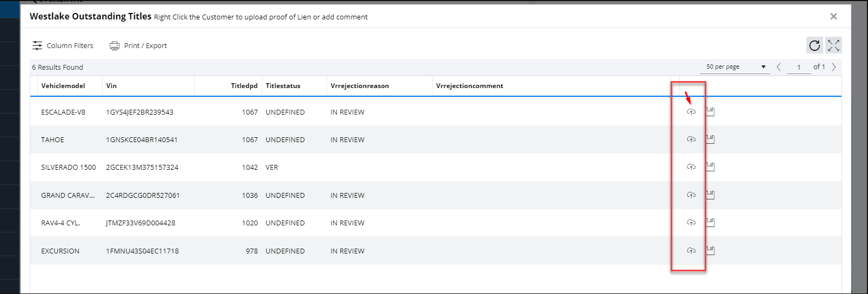Viewport: 868px width, 294px height.
Task: Upload lien proof in RAV4-4 CYL. row
Action: click(691, 223)
